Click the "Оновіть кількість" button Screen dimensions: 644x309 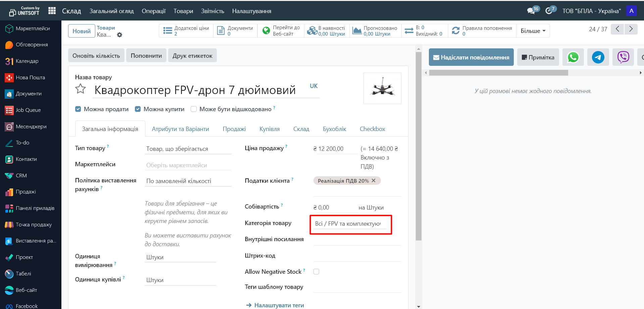pyautogui.click(x=96, y=56)
